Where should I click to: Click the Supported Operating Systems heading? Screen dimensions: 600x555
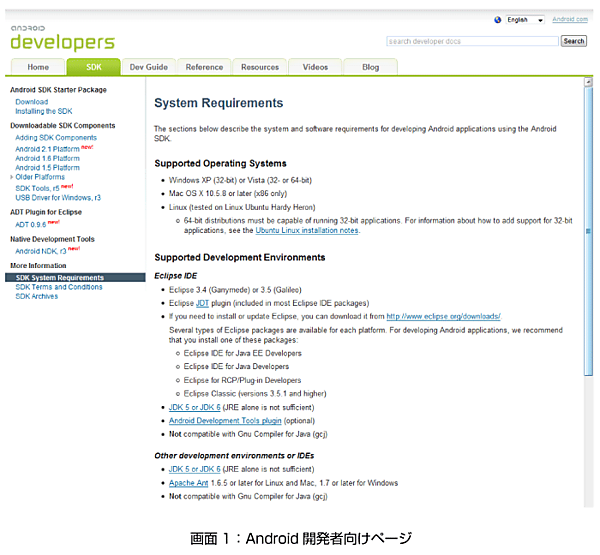click(x=220, y=163)
